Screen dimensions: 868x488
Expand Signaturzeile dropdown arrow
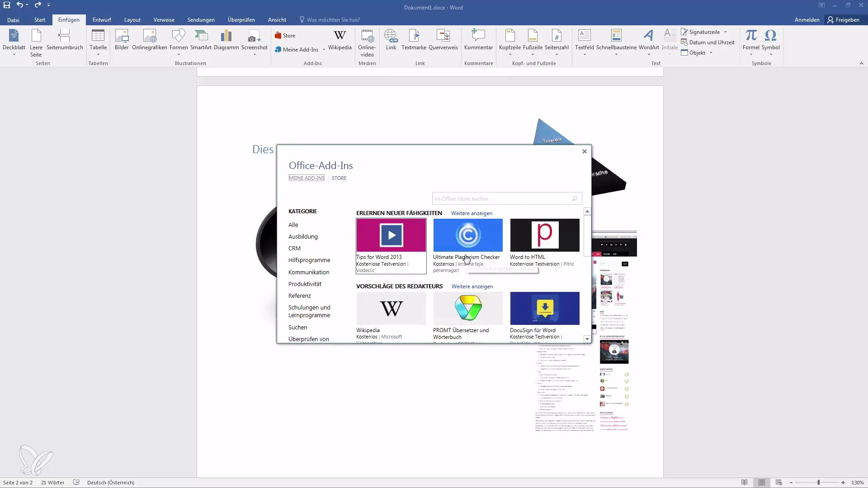[x=725, y=32]
